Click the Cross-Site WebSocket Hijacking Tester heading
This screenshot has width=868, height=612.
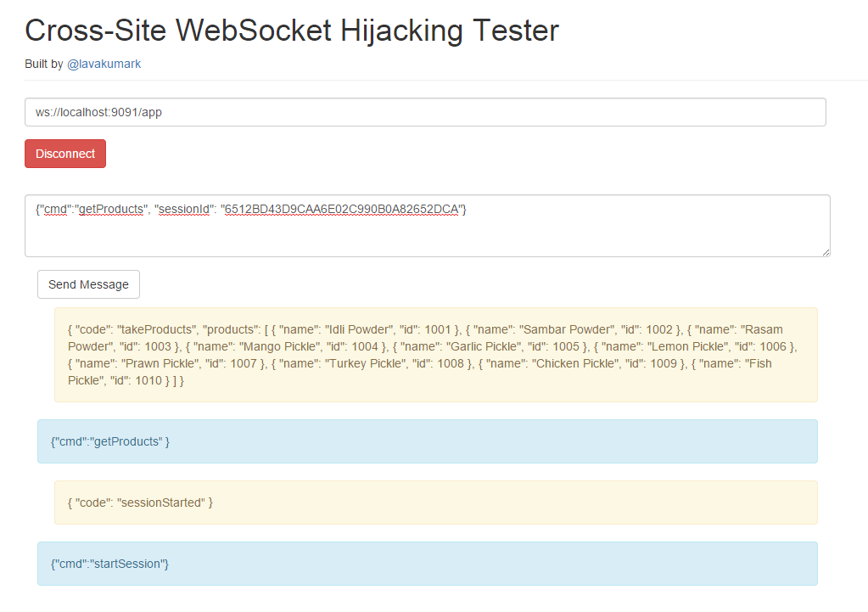pyautogui.click(x=292, y=31)
